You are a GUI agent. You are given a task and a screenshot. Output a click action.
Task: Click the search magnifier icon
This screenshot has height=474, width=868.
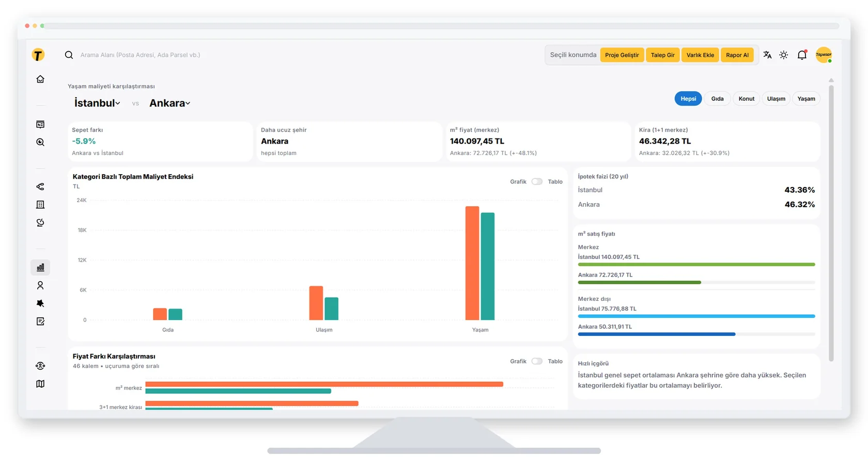point(69,55)
